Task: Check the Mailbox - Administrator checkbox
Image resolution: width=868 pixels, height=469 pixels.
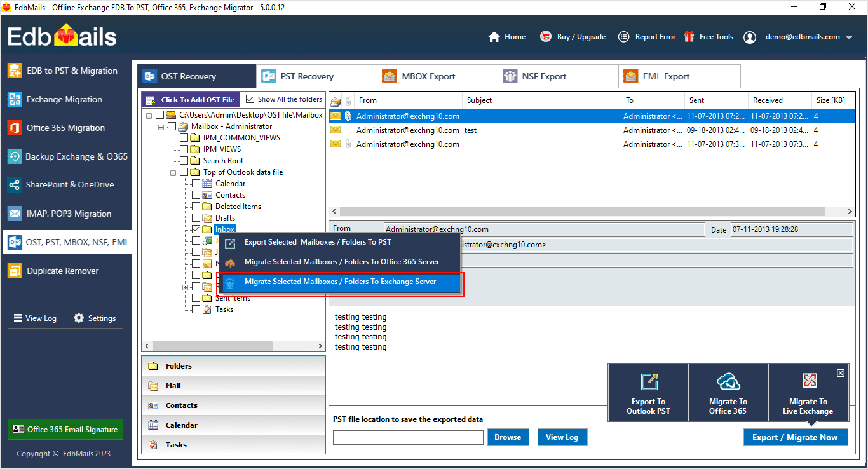Action: point(172,126)
